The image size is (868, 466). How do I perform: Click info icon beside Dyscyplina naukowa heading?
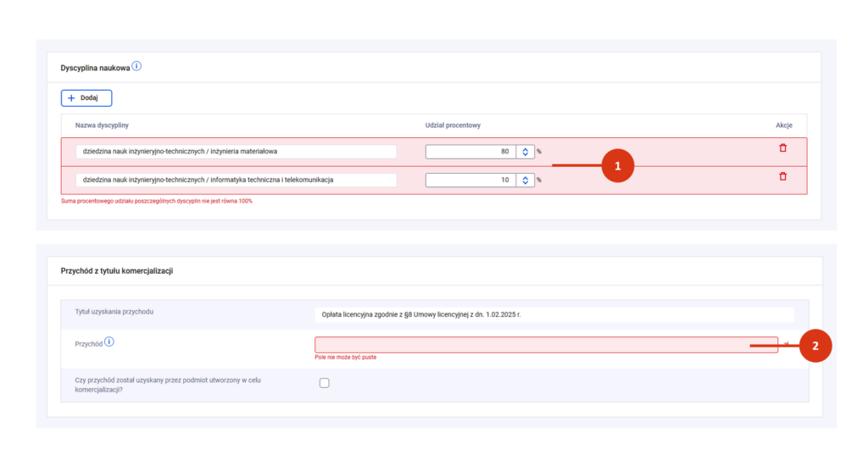136,66
